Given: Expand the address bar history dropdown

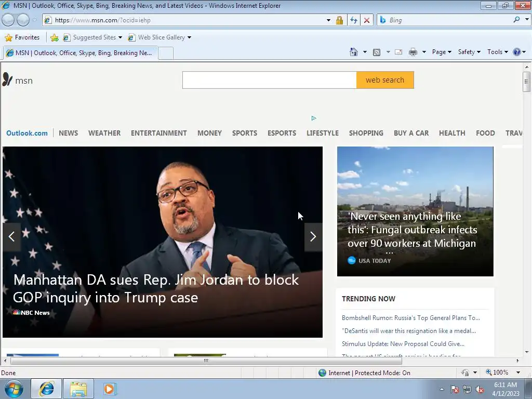Looking at the screenshot, I should coord(328,20).
